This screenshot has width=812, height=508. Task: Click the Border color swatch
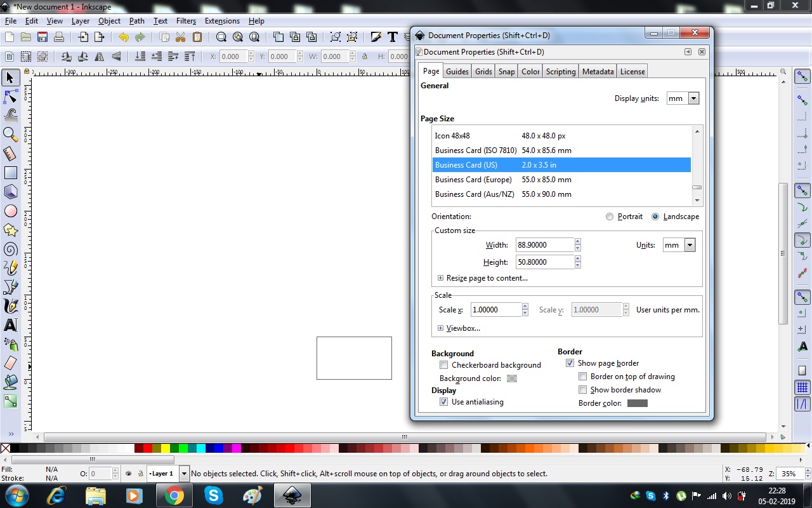(638, 403)
